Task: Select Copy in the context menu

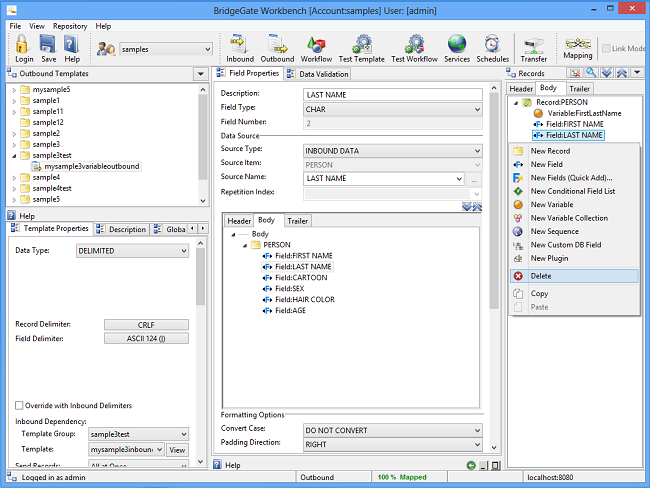Action: pyautogui.click(x=574, y=294)
